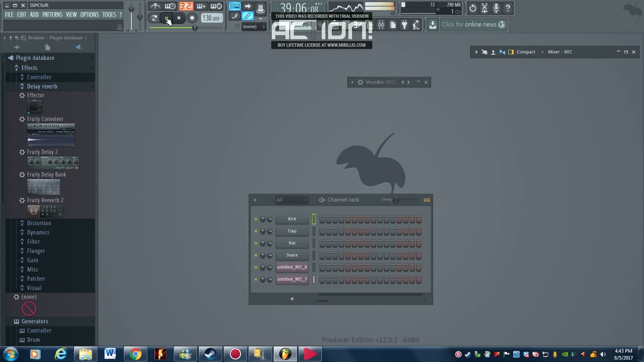644x362 pixels.
Task: Mute the Clap channel green LED
Action: [x=256, y=231]
